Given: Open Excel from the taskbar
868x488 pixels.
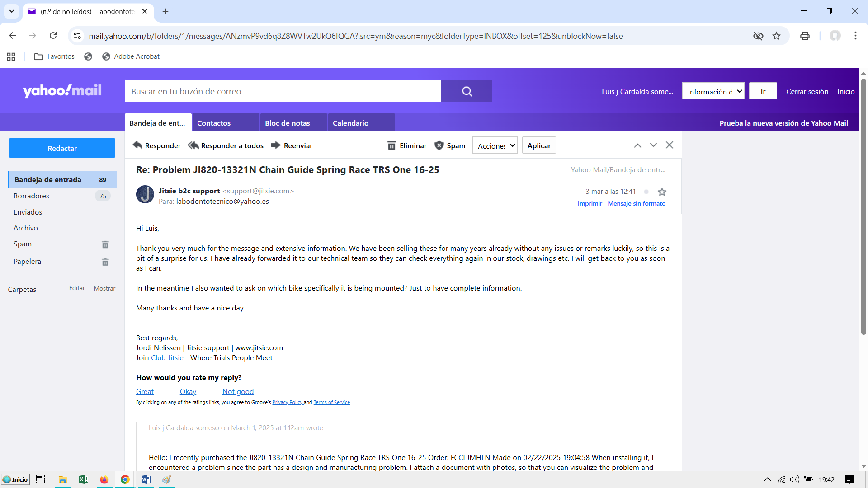Looking at the screenshot, I should click(x=83, y=479).
